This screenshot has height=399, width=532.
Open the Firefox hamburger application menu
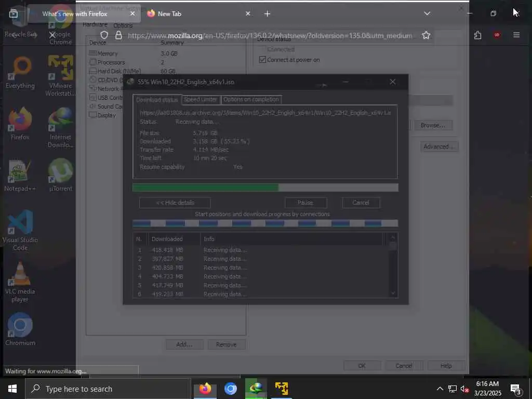click(x=516, y=35)
